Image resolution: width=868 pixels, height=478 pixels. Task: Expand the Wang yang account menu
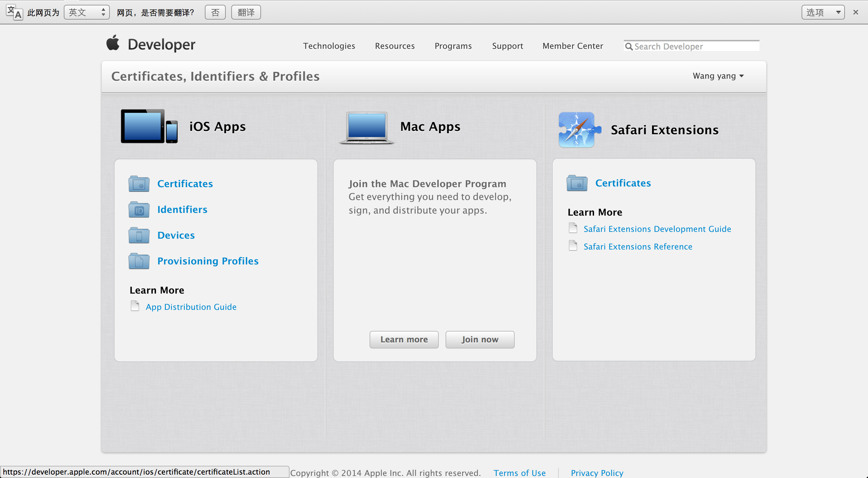point(718,76)
